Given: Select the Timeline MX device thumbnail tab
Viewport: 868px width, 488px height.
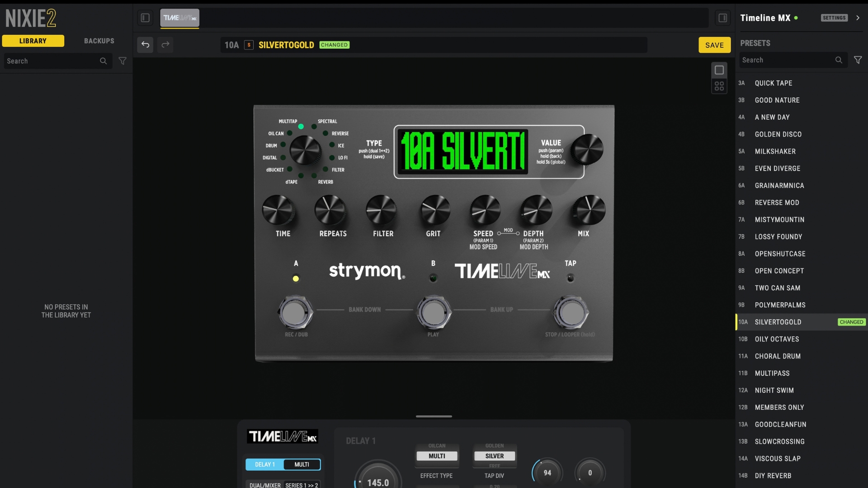Looking at the screenshot, I should click(180, 18).
